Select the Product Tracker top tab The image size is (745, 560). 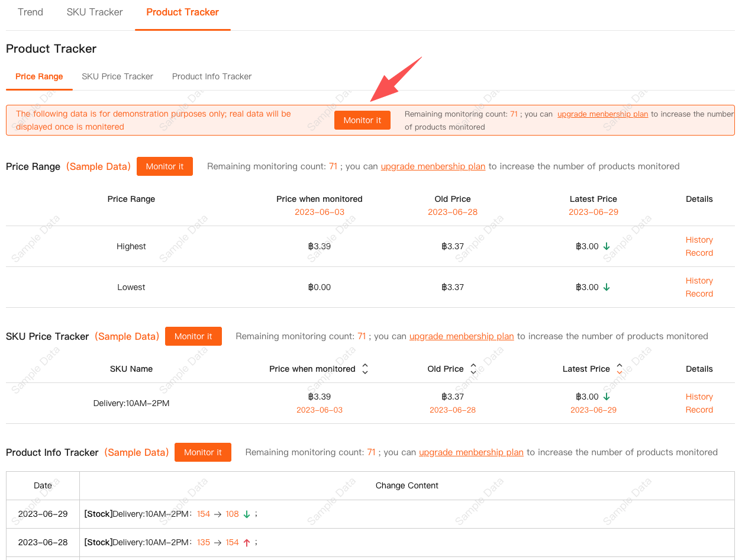point(182,12)
